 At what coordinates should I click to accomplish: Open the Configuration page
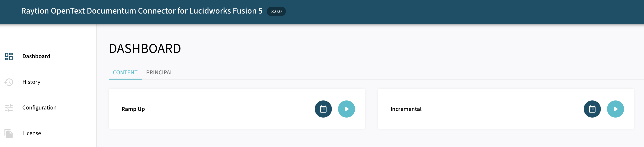coord(39,108)
